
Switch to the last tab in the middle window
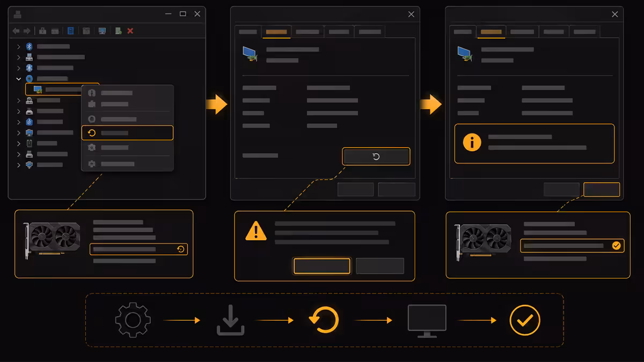pyautogui.click(x=370, y=32)
